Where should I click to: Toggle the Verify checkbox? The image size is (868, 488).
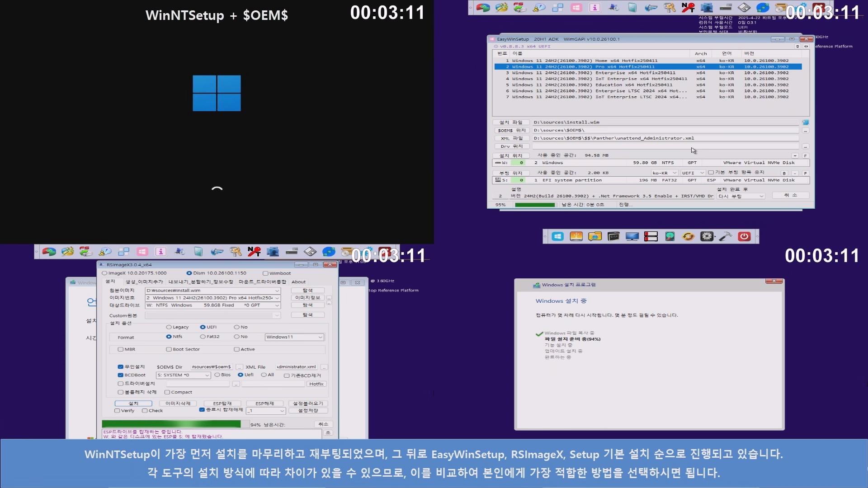(x=118, y=411)
